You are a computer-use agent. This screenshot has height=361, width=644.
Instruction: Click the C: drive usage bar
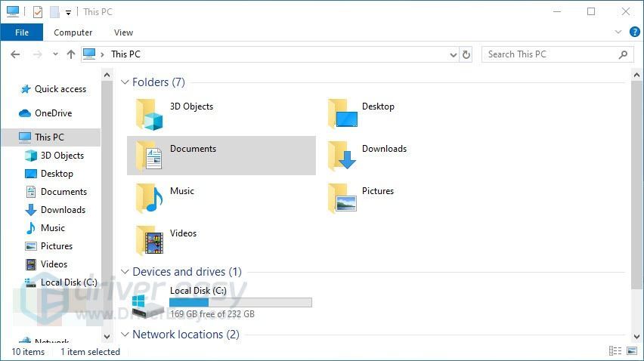tap(240, 302)
